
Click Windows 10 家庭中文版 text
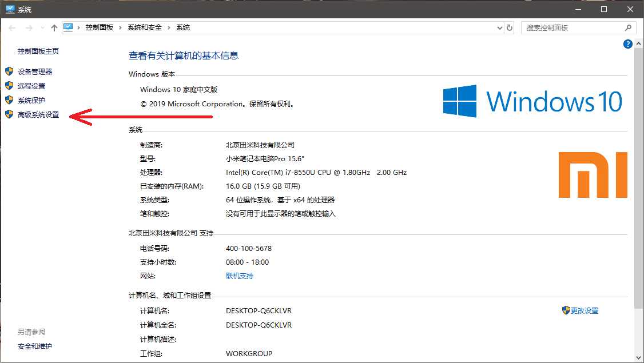coord(178,90)
